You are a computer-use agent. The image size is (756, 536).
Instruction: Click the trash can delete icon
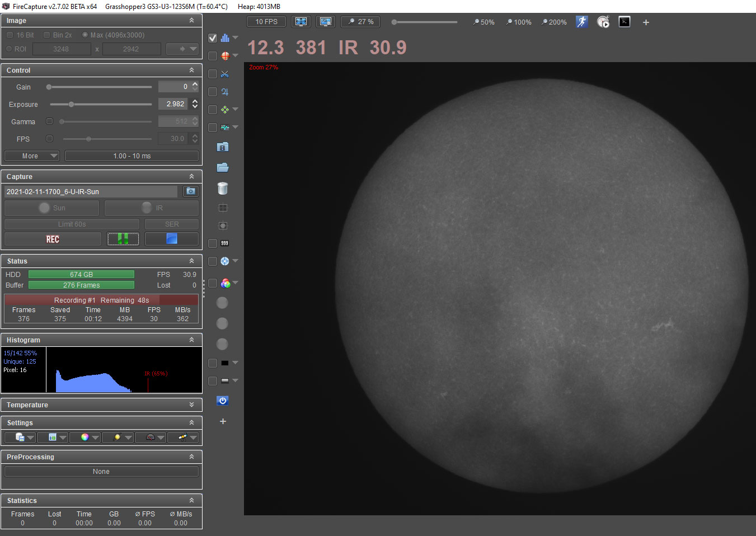(x=223, y=189)
